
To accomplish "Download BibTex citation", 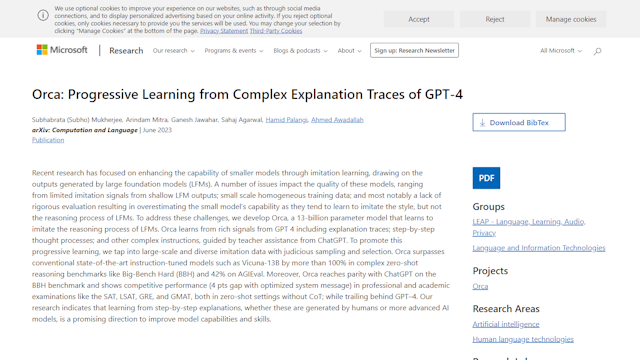I will 519,122.
